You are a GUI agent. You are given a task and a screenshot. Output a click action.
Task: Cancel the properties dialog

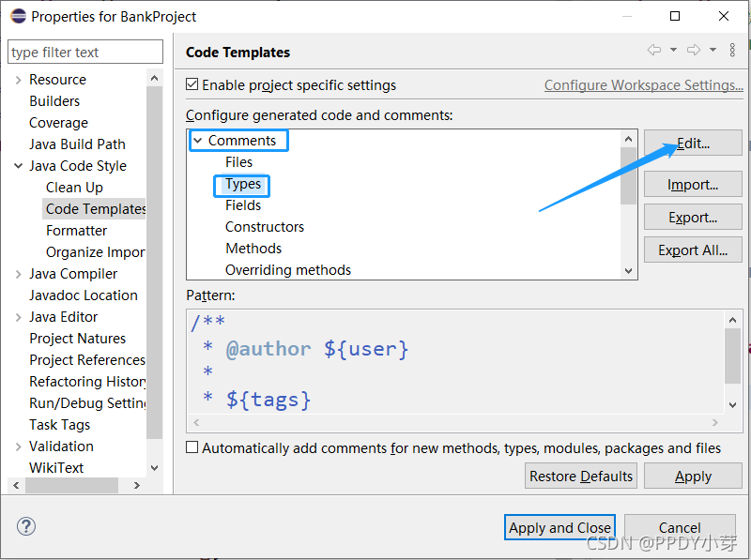680,527
